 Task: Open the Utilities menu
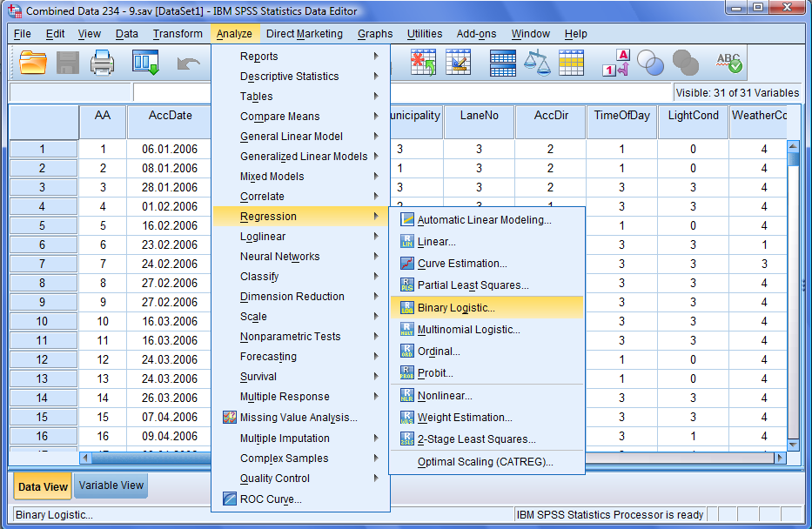tap(425, 34)
